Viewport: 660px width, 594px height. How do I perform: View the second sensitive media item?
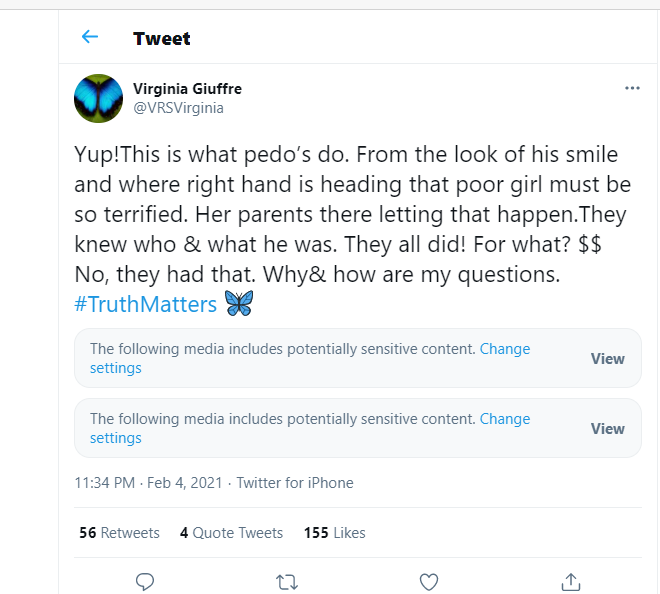click(607, 429)
